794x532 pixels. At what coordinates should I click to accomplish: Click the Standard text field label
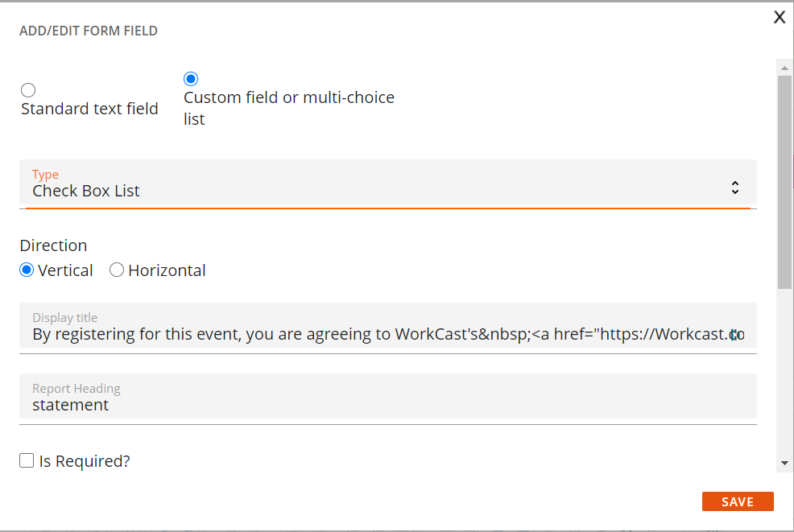89,109
